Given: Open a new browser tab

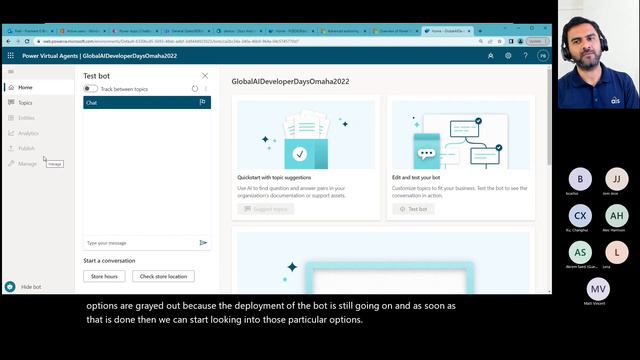Looking at the screenshot, I should [x=480, y=31].
